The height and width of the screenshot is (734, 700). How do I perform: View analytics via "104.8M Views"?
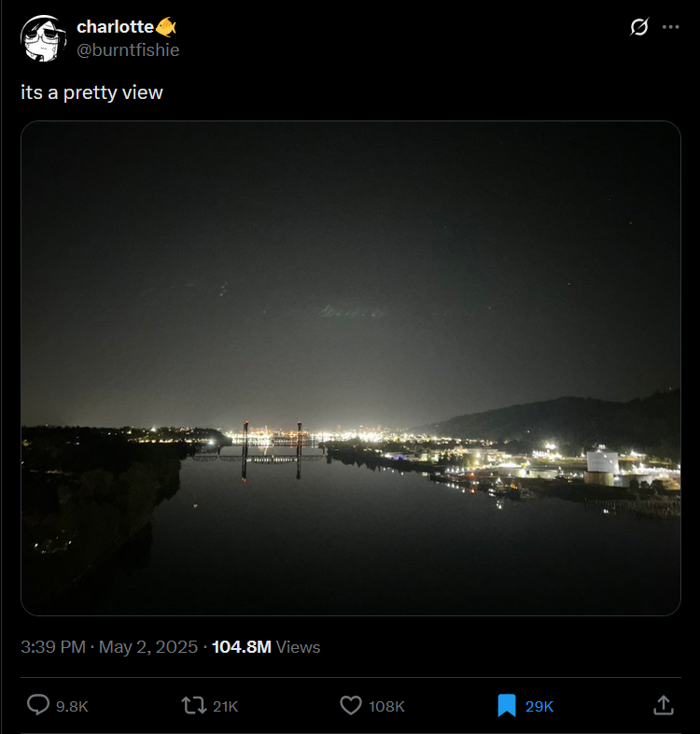pos(266,647)
